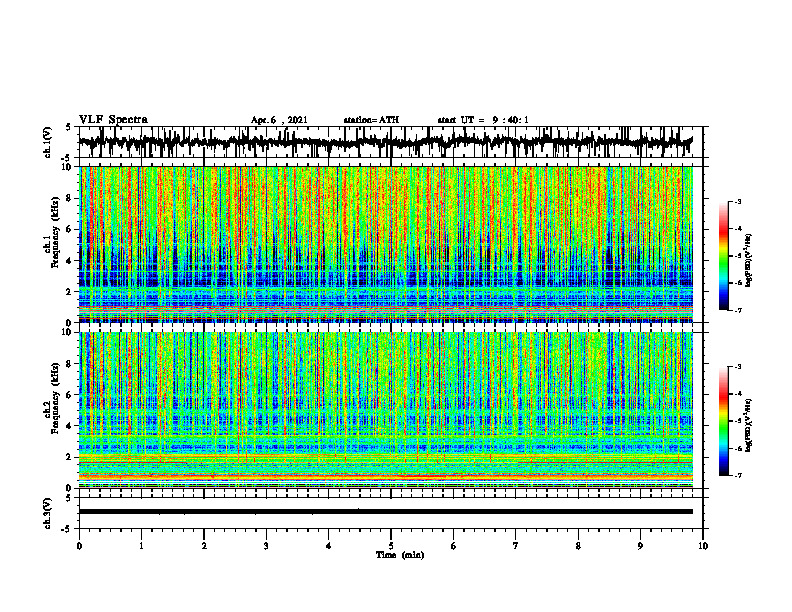Select the date text "Apr. 6, 2021"
This screenshot has width=792, height=612.
279,120
